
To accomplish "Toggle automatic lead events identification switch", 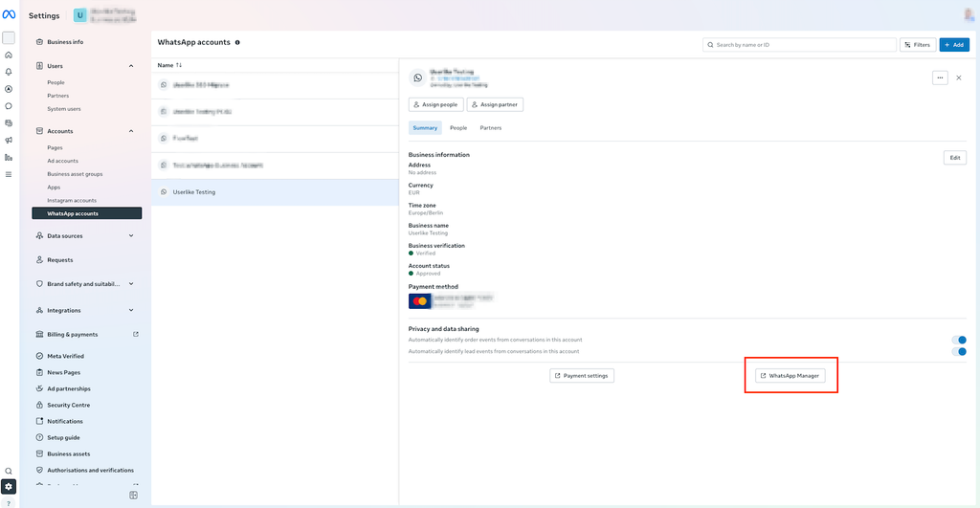I will pyautogui.click(x=959, y=352).
